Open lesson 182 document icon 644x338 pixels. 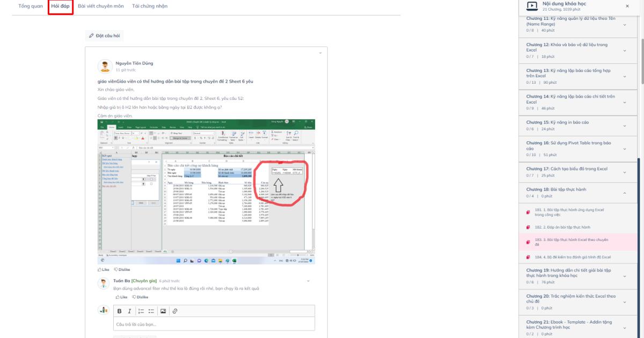point(528,227)
